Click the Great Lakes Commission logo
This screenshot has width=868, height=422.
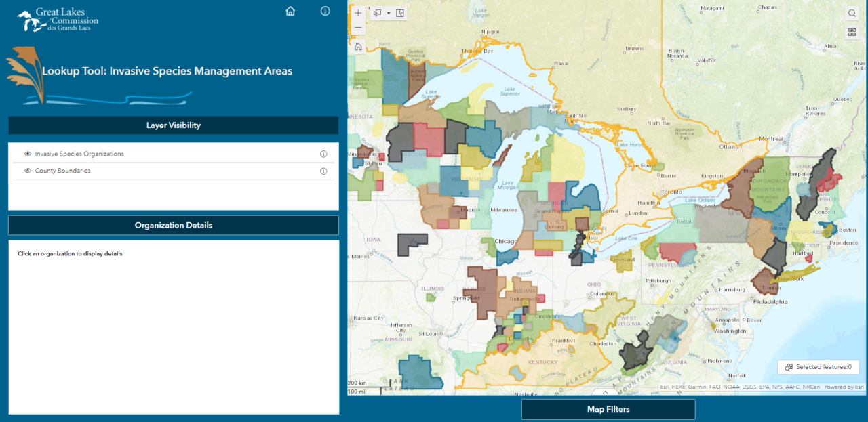pos(57,19)
